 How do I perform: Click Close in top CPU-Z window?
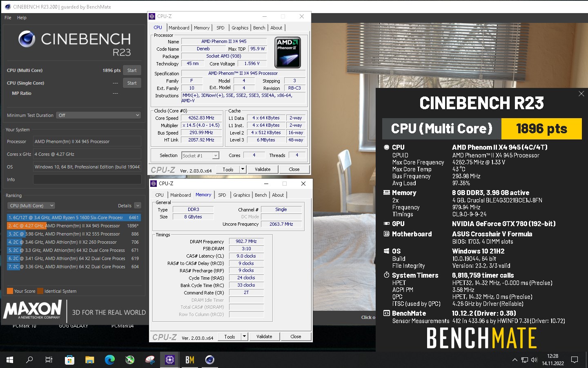point(294,169)
